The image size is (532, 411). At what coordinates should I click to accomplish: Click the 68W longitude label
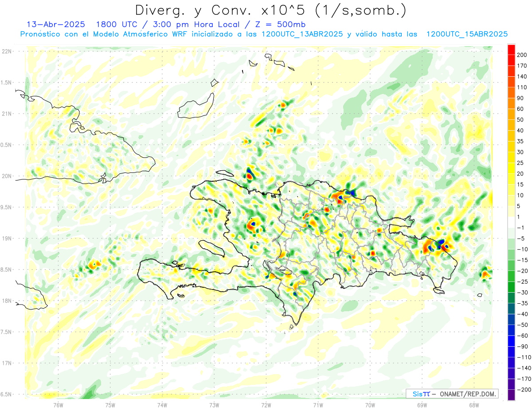click(x=474, y=405)
